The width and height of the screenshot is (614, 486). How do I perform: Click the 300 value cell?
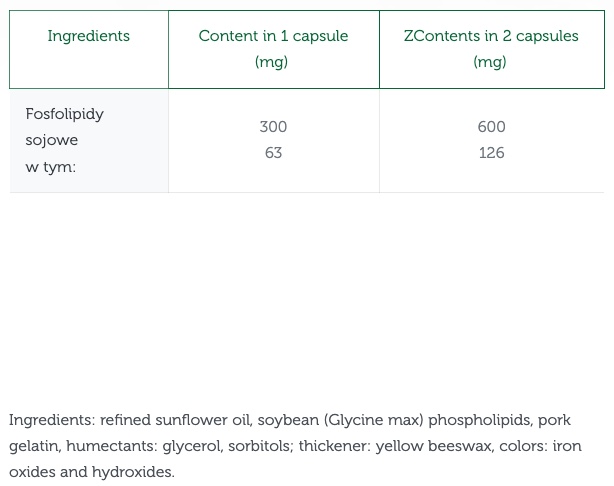[x=273, y=127]
